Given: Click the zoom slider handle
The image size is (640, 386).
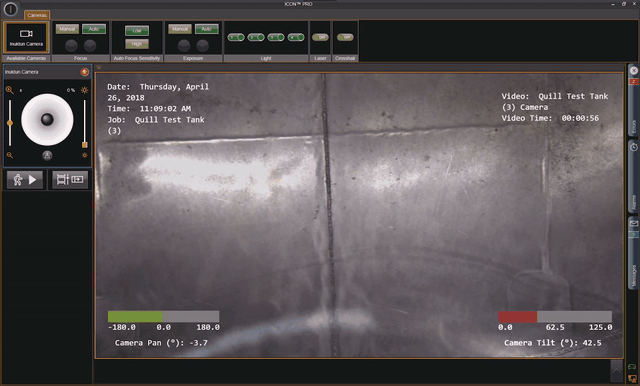Looking at the screenshot, I should (10, 123).
